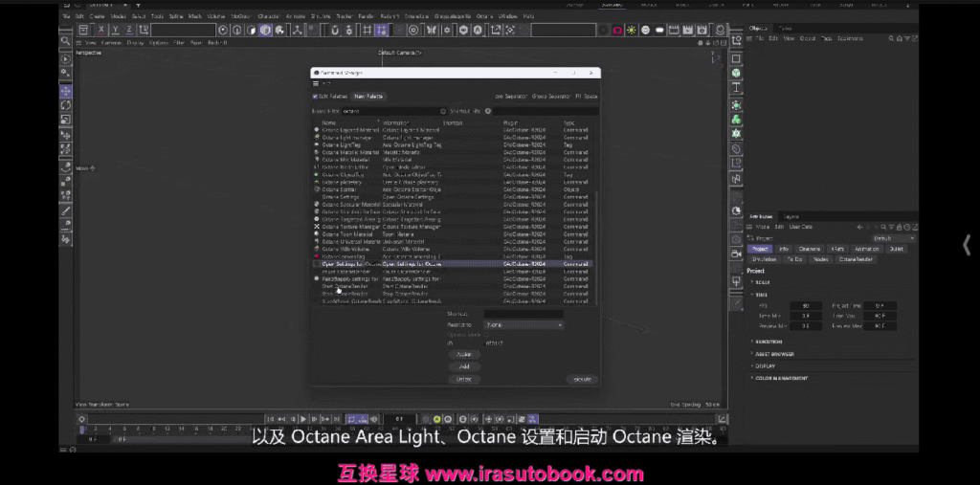Viewport: 980px width, 485px height.
Task: Open the Mesh menu in menu bar
Action: tap(195, 16)
